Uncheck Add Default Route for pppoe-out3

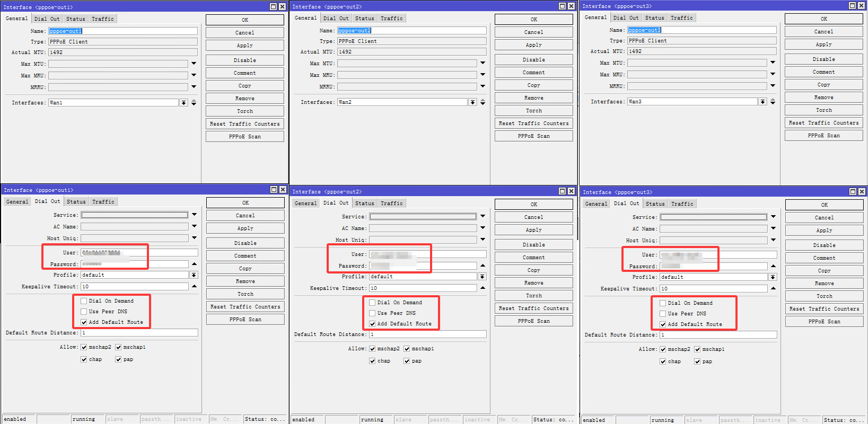click(663, 324)
